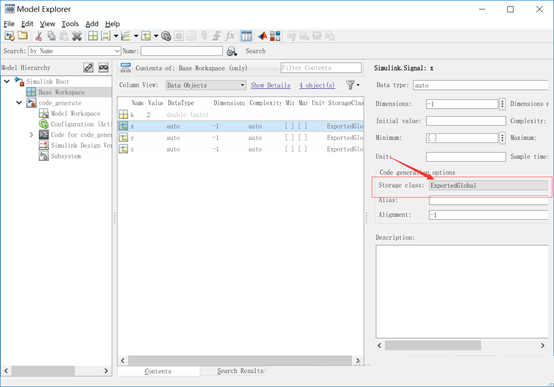Screen dimensions: 554x387
Task: Select Model Workspace in the tree
Action: coord(75,113)
